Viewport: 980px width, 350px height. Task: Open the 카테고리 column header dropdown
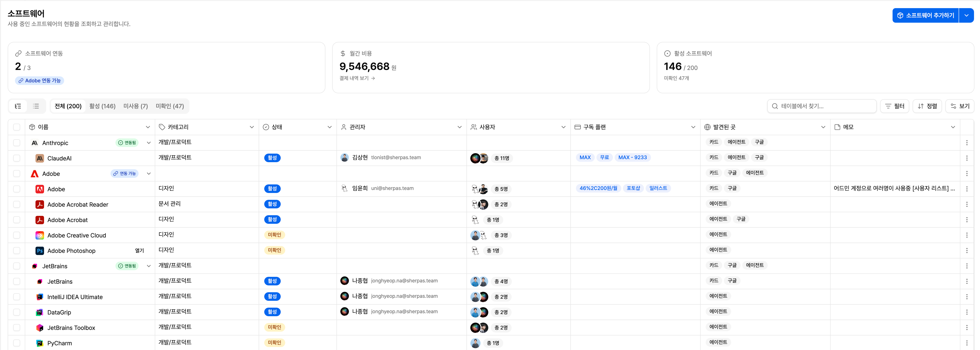pos(251,127)
